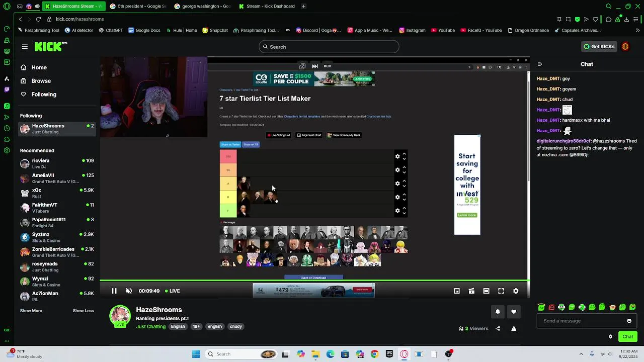The height and width of the screenshot is (362, 644).
Task: Share the stream
Action: pyautogui.click(x=498, y=328)
